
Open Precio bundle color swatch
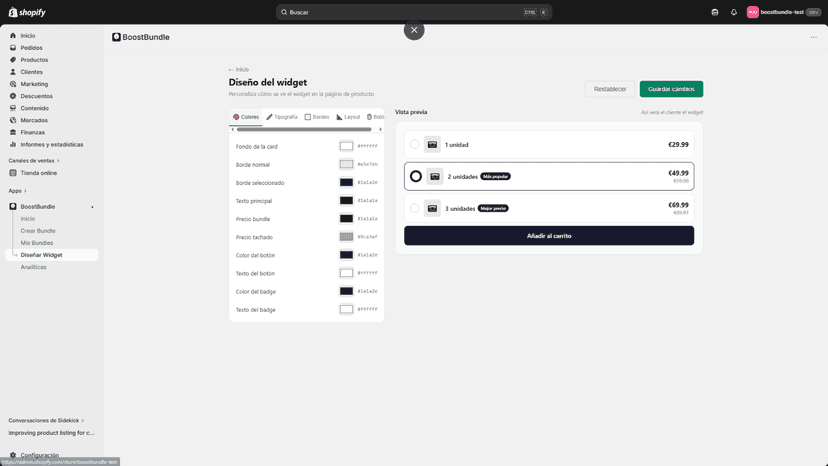[346, 219]
